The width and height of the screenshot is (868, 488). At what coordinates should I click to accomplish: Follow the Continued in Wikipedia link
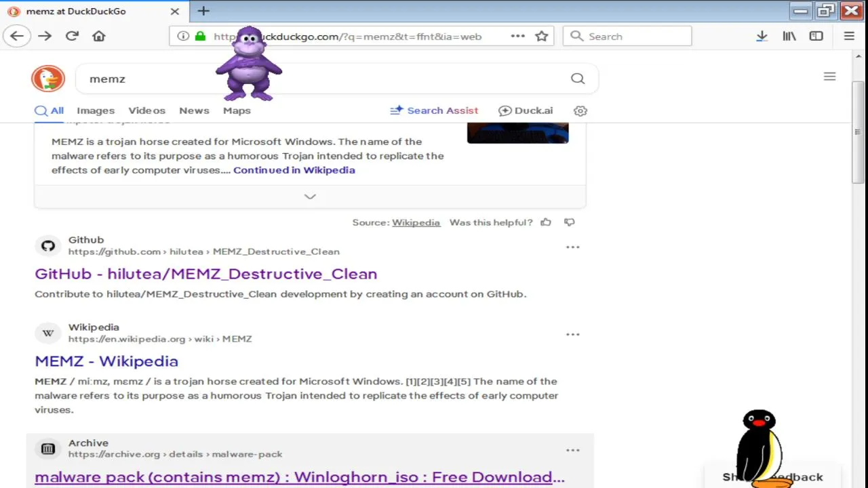click(294, 170)
